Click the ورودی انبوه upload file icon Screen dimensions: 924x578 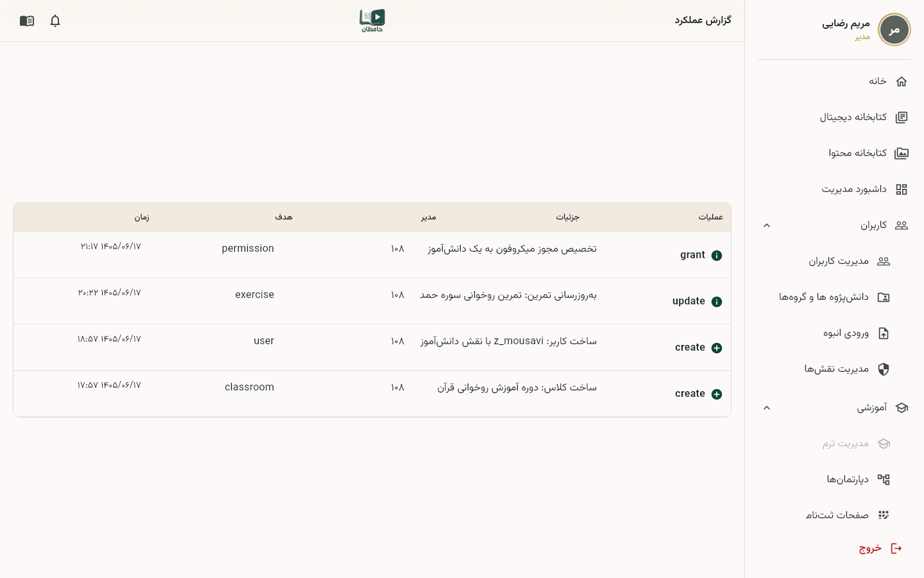884,333
